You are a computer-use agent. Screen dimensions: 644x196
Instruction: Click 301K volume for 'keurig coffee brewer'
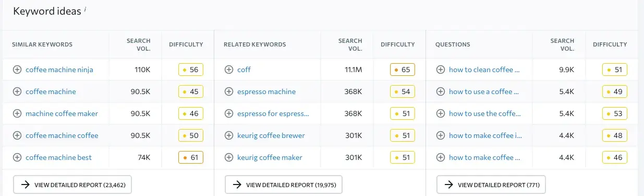coord(353,135)
